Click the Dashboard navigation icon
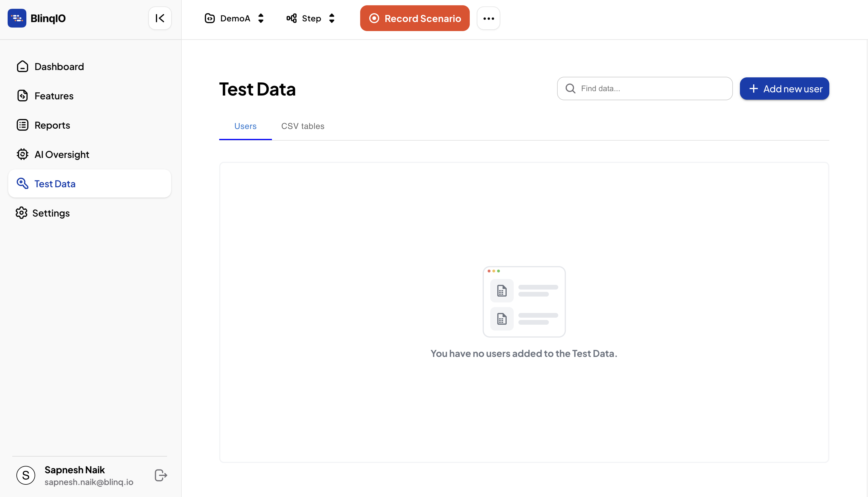 pos(22,66)
